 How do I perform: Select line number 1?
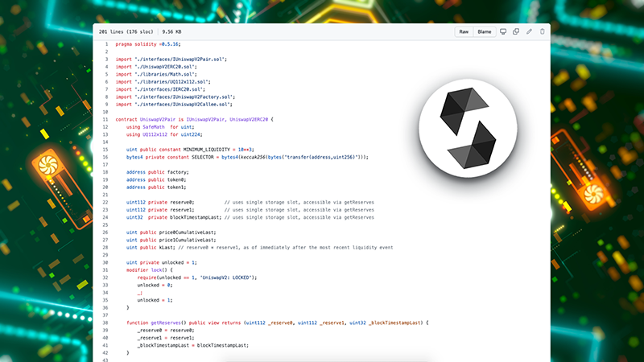pos(106,44)
